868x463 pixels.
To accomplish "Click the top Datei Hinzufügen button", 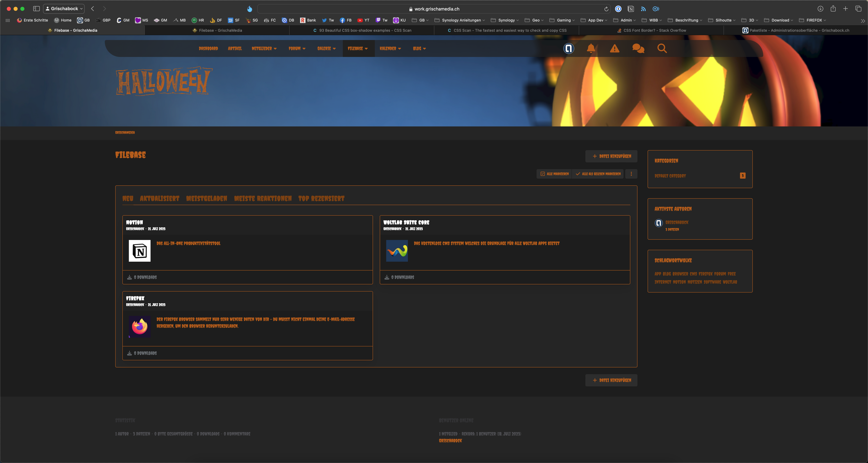I will (x=611, y=156).
